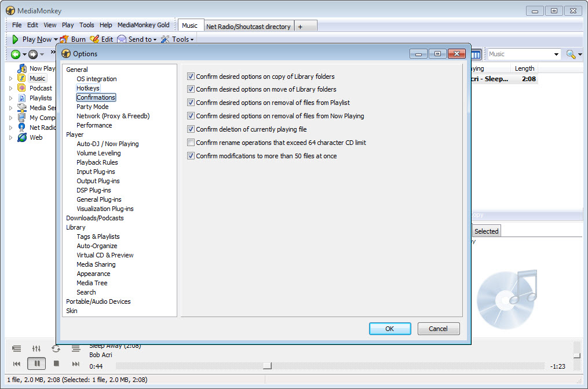
Task: Click OK to apply the options
Action: [x=390, y=329]
